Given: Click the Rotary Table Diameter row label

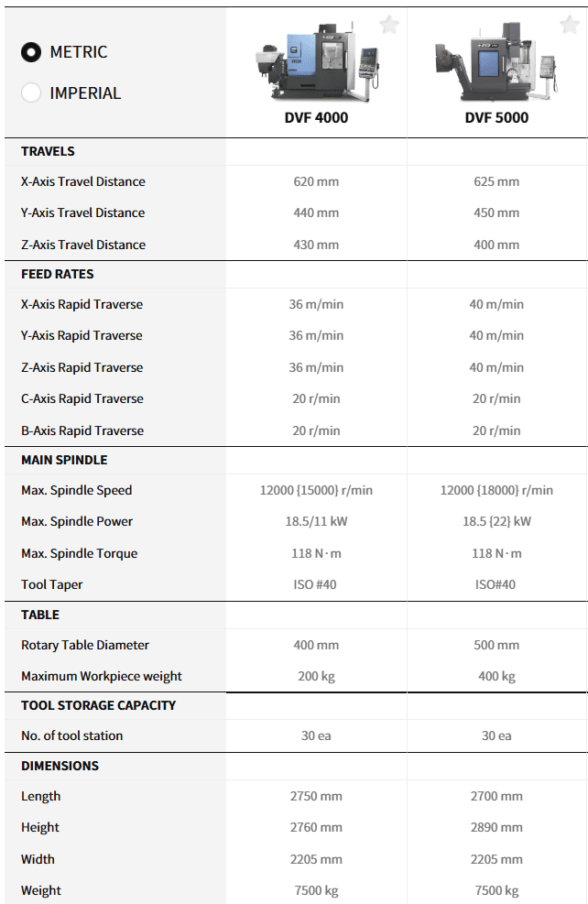Looking at the screenshot, I should click(x=85, y=645).
